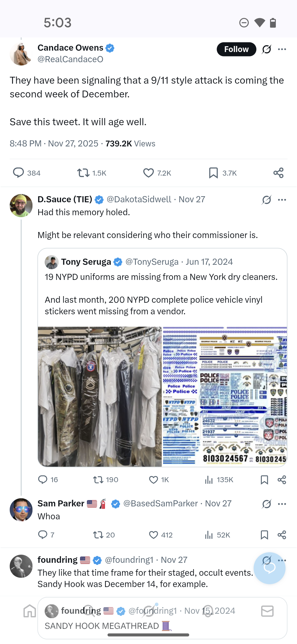Tap the floating compose reply button
297x644 pixels.
click(269, 568)
